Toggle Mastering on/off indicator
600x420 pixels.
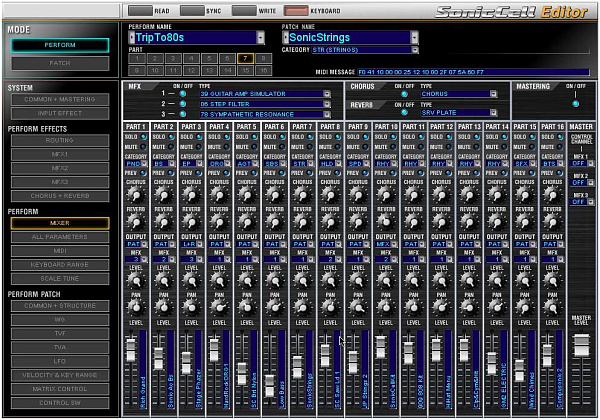click(576, 104)
